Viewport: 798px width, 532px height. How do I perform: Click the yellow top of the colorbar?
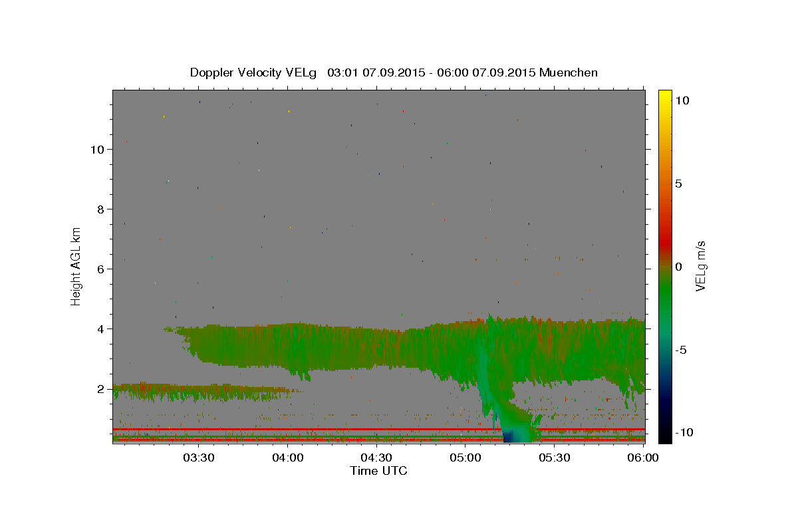[664, 96]
